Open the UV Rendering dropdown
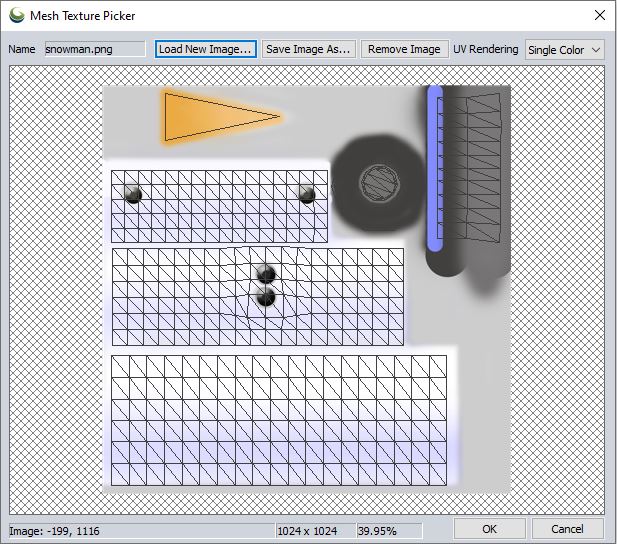This screenshot has height=544, width=617. [564, 50]
